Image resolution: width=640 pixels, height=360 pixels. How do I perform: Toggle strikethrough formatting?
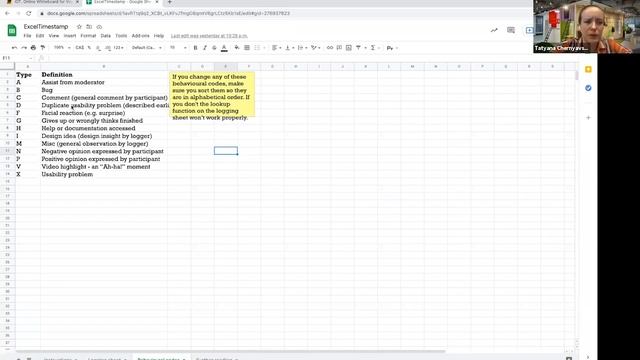pos(214,48)
